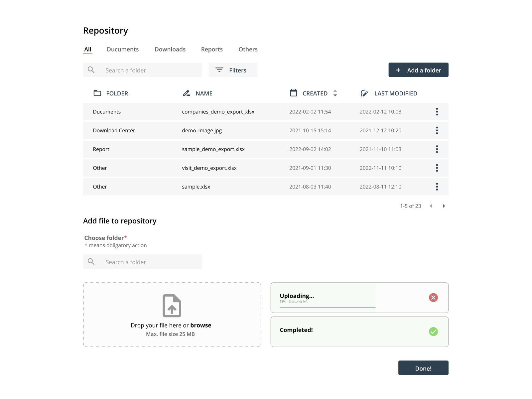The height and width of the screenshot is (399, 532).
Task: Click the folder icon in the FOLDER column
Action: coord(97,93)
